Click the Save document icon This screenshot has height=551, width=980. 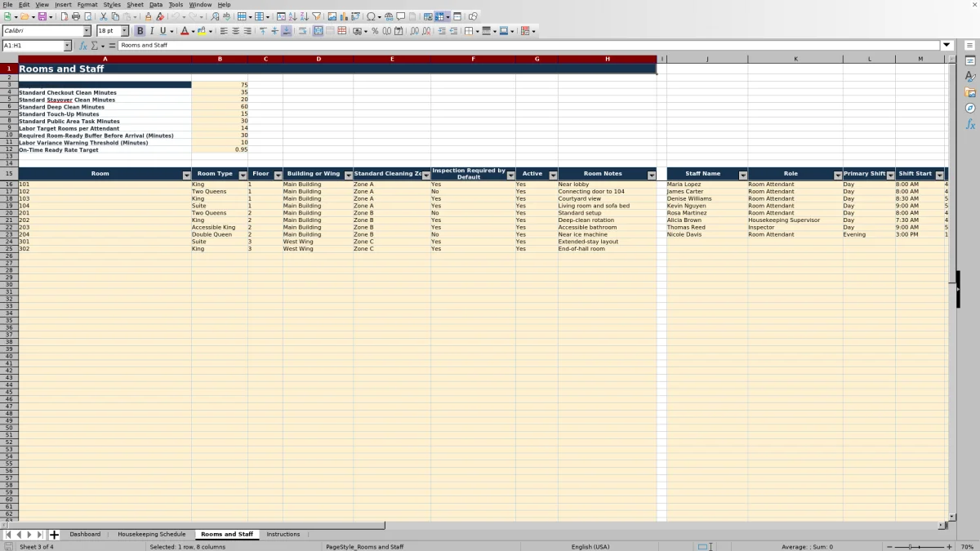pyautogui.click(x=41, y=16)
